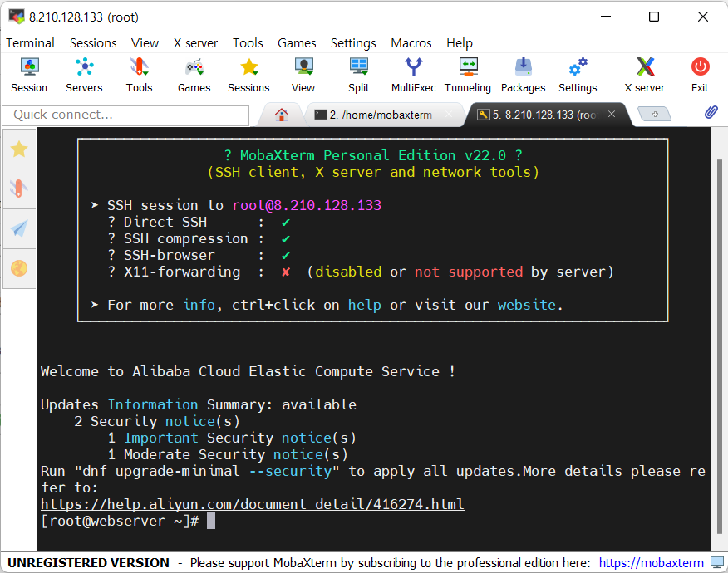Click the SSH-browser status line
Image resolution: width=728 pixels, height=573 pixels.
(x=199, y=255)
